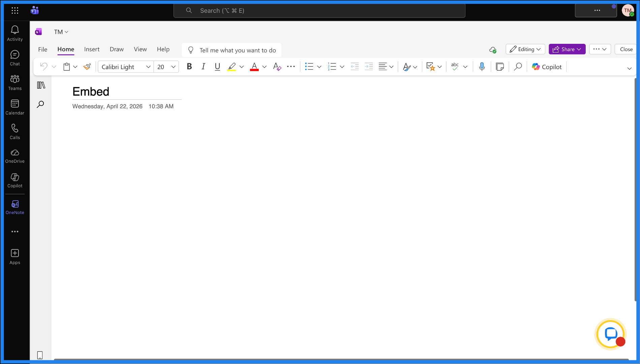
Task: Click the purple Share button
Action: [x=567, y=49]
